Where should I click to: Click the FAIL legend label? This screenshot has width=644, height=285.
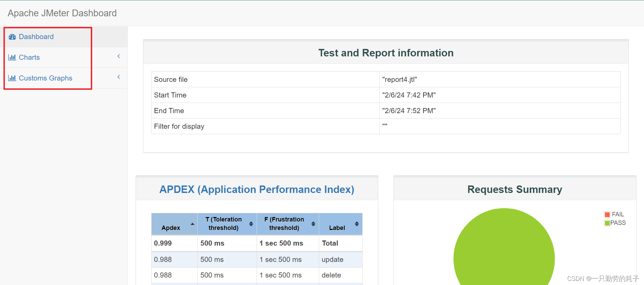point(618,214)
